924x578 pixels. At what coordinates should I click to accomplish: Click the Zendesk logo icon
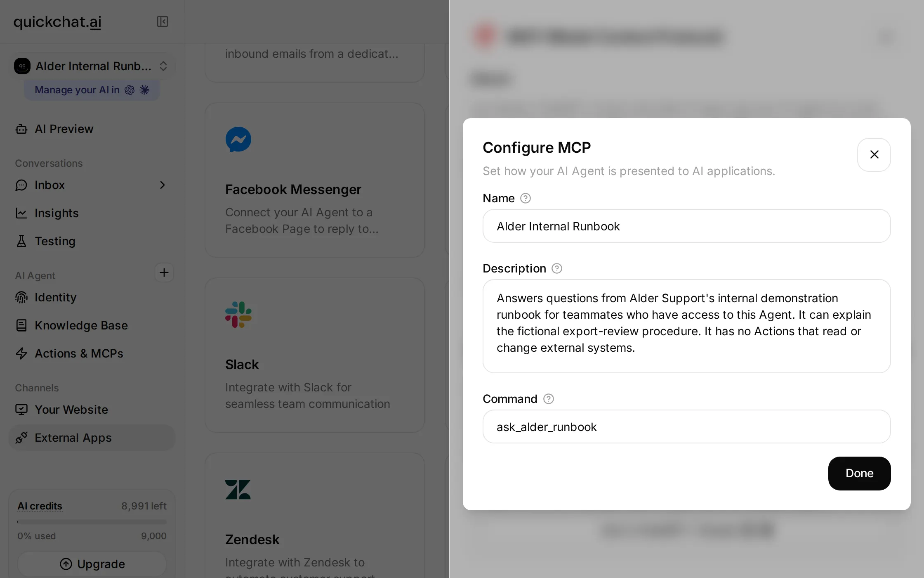[238, 490]
